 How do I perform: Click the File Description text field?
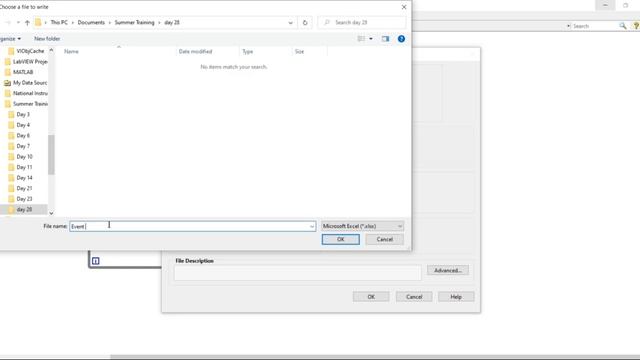pyautogui.click(x=298, y=273)
